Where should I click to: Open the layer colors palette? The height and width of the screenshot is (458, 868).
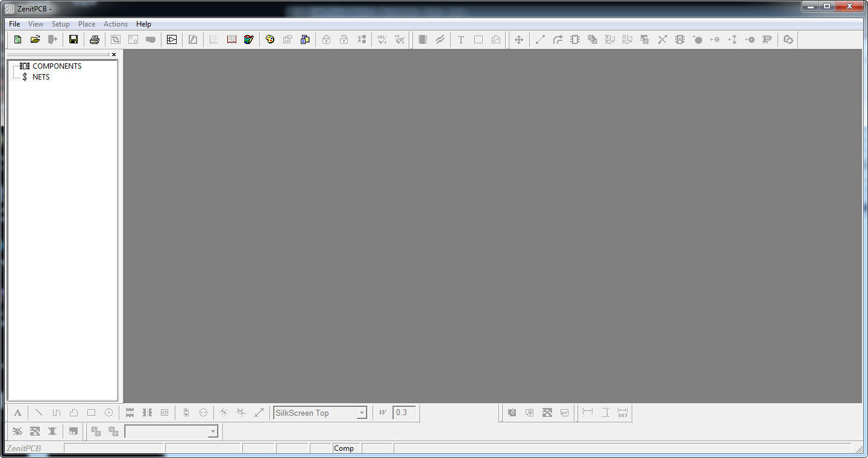[269, 39]
